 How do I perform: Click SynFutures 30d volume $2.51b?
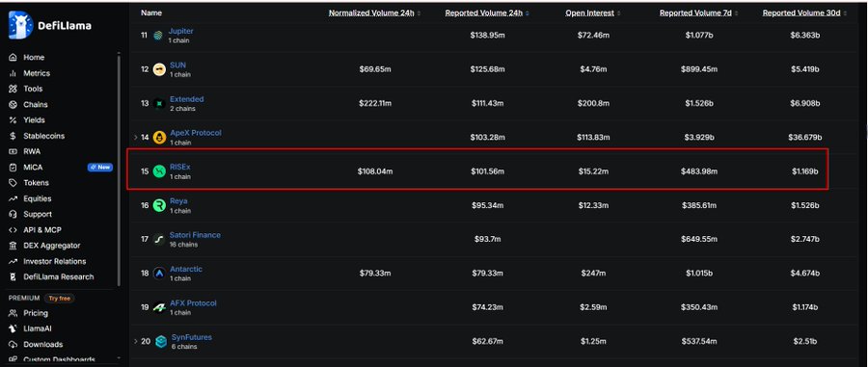pyautogui.click(x=805, y=342)
